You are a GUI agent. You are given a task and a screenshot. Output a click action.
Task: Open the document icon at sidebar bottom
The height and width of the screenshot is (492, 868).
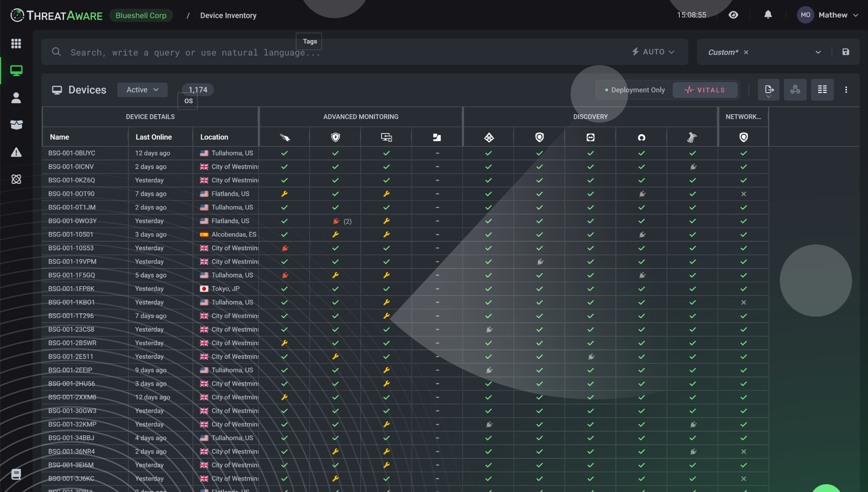(x=16, y=474)
